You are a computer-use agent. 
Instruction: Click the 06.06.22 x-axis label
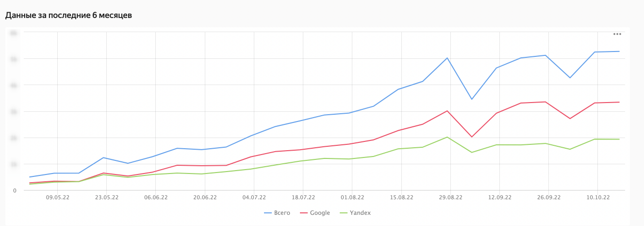pos(156,197)
